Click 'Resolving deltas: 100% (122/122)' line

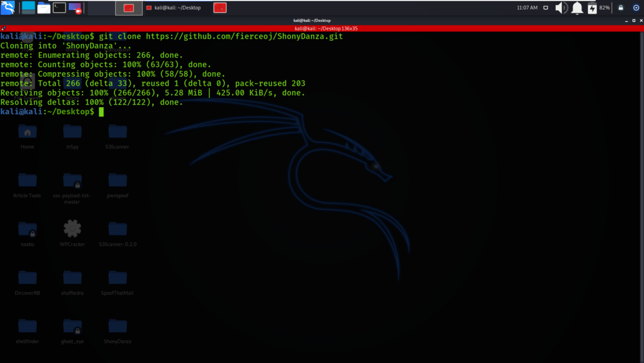click(91, 103)
